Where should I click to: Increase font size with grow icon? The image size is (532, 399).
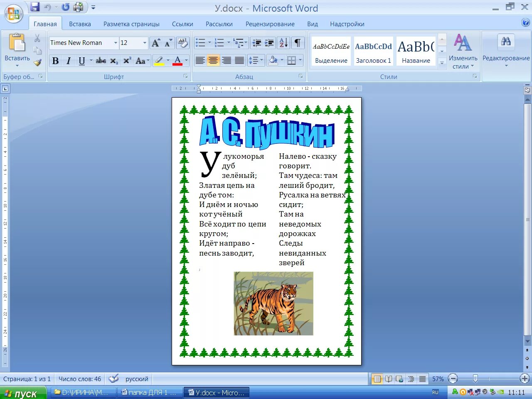(155, 43)
